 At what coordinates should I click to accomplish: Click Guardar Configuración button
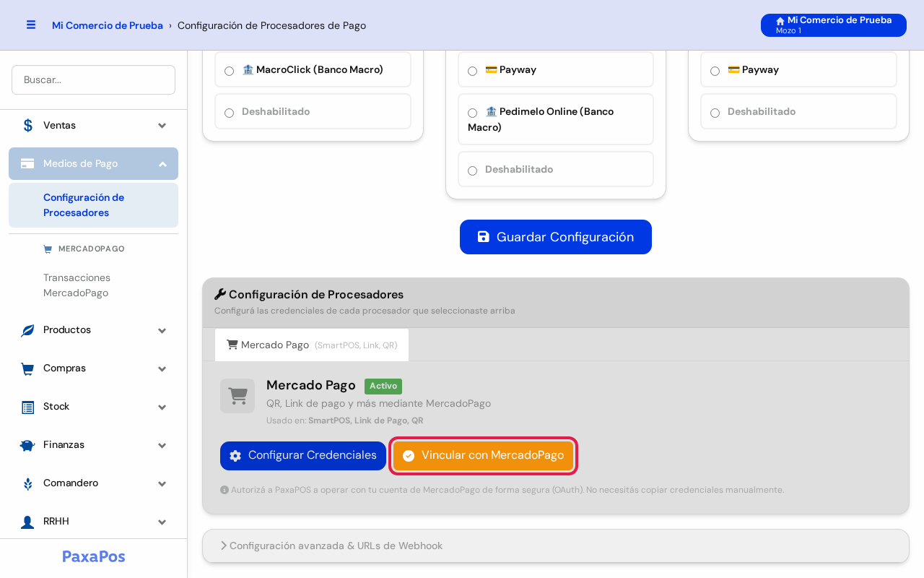556,237
